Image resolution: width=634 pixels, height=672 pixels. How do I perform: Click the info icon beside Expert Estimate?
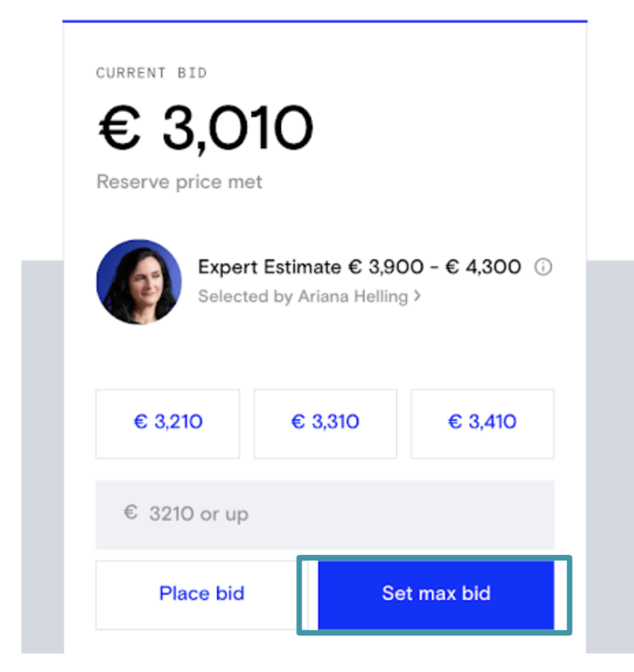(543, 268)
